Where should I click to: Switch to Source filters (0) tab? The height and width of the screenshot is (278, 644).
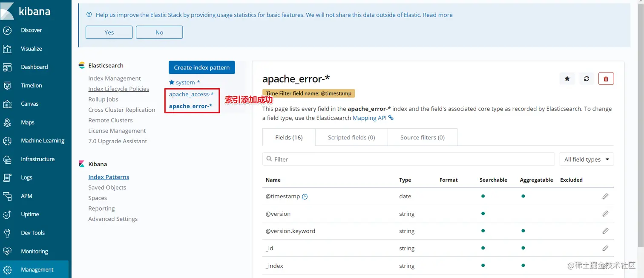[x=422, y=137]
